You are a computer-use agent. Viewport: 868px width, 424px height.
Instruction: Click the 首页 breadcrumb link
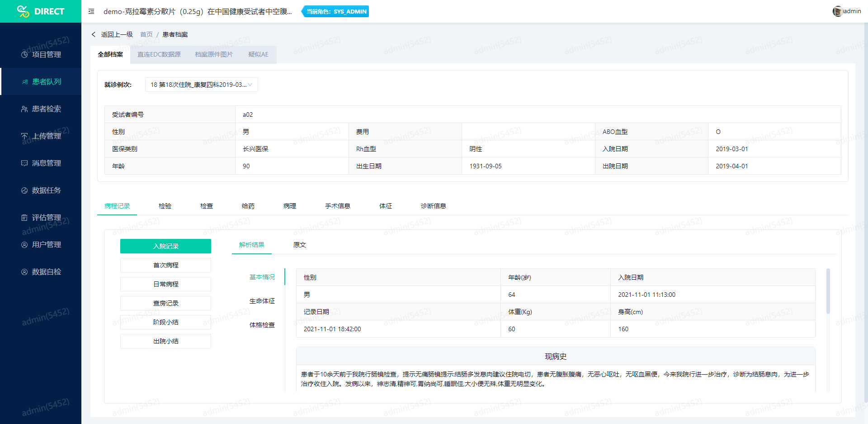(146, 34)
